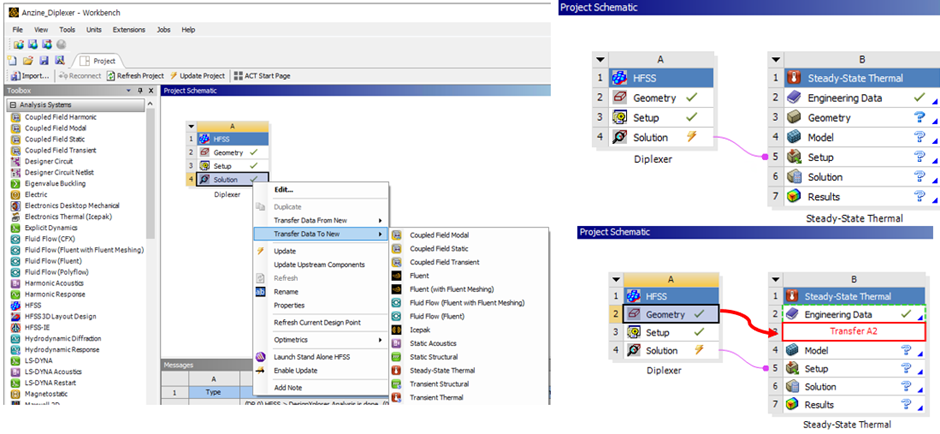Open the Help menu
The width and height of the screenshot is (940, 434).
[x=188, y=29]
